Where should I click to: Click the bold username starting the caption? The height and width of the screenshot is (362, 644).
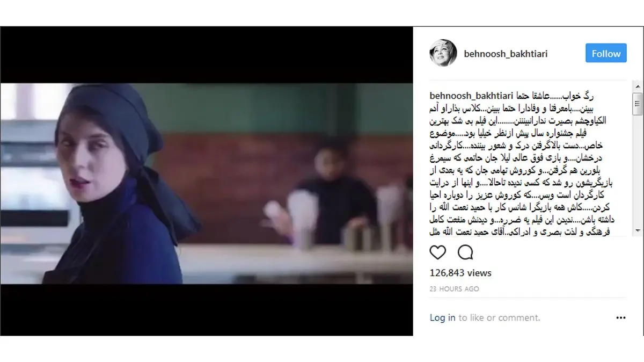pos(472,96)
